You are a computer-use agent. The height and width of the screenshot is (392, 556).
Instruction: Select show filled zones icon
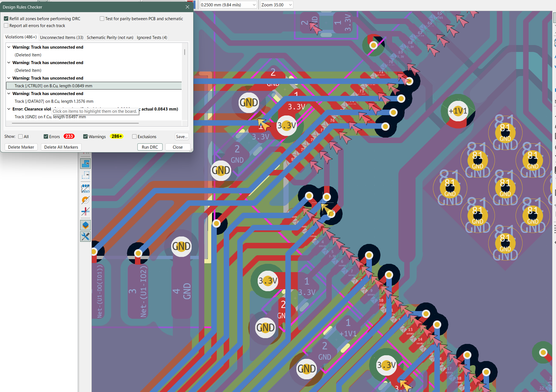coord(85,164)
